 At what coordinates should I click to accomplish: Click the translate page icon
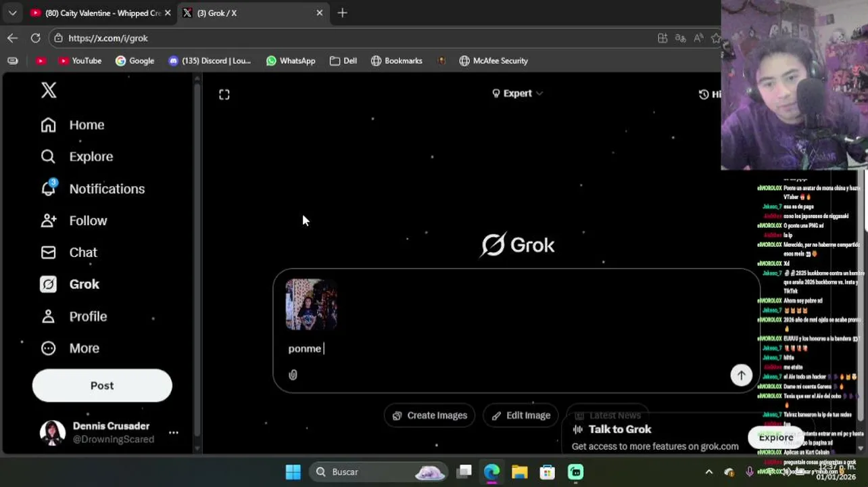(x=681, y=39)
